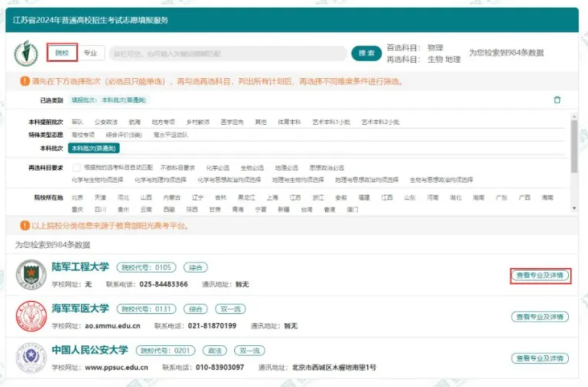Click the 双一流 tag on 海军军医大学

(230, 309)
